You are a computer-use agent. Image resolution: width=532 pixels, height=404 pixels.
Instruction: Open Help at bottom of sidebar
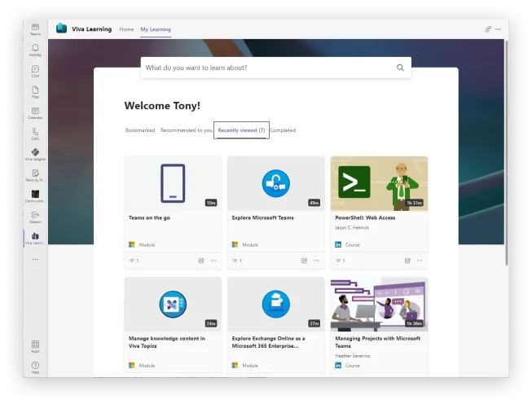35,367
